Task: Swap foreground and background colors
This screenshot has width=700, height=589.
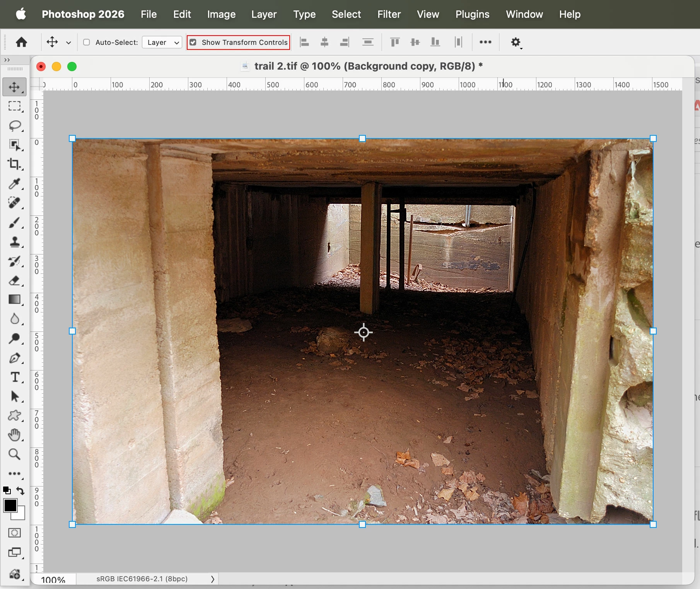Action: tap(20, 491)
